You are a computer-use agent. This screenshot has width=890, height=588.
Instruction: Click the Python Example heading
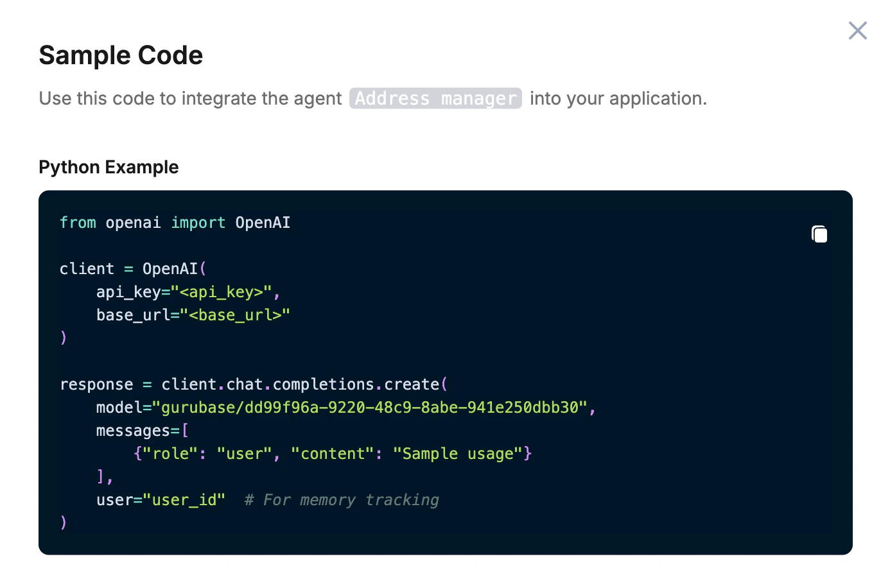109,167
